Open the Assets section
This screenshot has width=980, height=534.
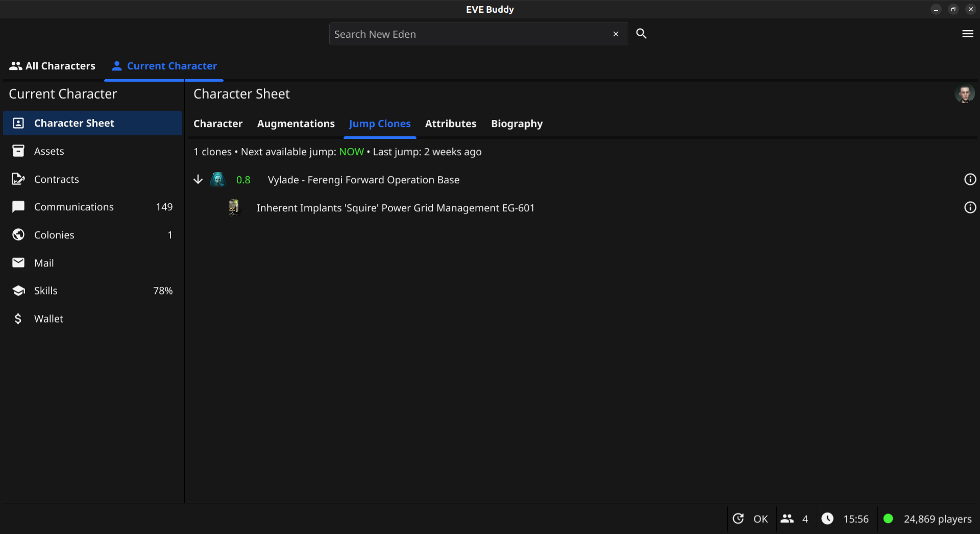tap(92, 151)
